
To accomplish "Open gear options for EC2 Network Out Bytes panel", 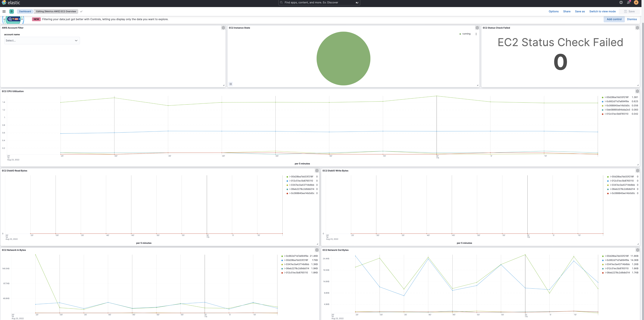I will [637, 250].
